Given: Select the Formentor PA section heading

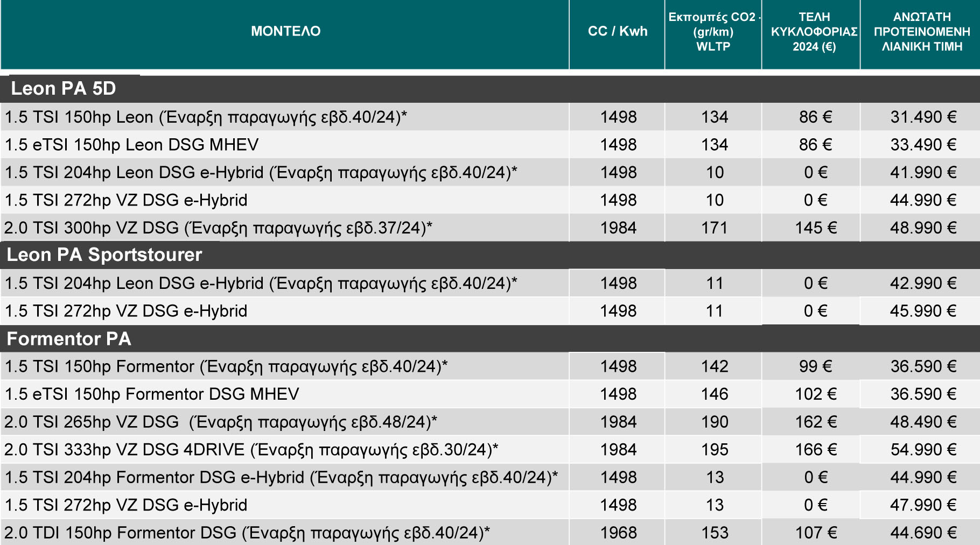Looking at the screenshot, I should [x=69, y=339].
